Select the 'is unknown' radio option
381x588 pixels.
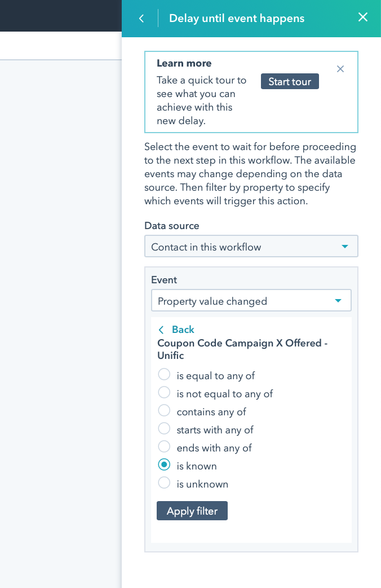pyautogui.click(x=164, y=482)
